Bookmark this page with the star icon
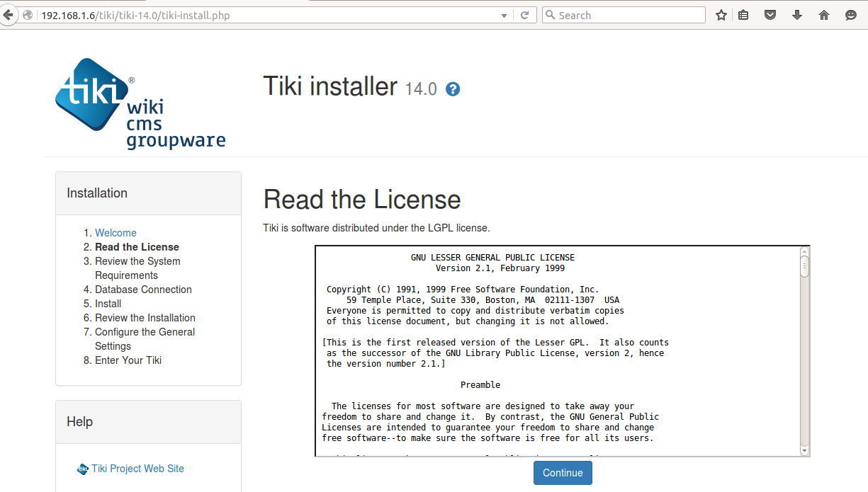This screenshot has width=868, height=492. pyautogui.click(x=721, y=15)
